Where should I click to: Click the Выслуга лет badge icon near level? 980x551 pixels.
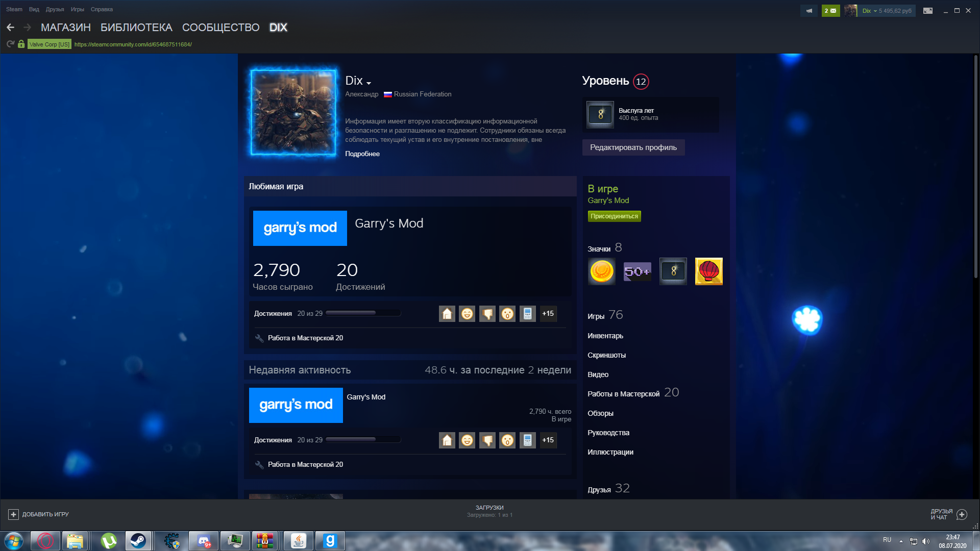coord(600,114)
